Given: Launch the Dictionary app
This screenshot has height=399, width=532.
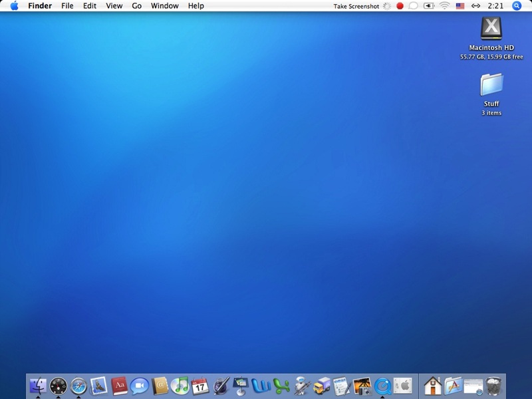Looking at the screenshot, I should click(119, 386).
